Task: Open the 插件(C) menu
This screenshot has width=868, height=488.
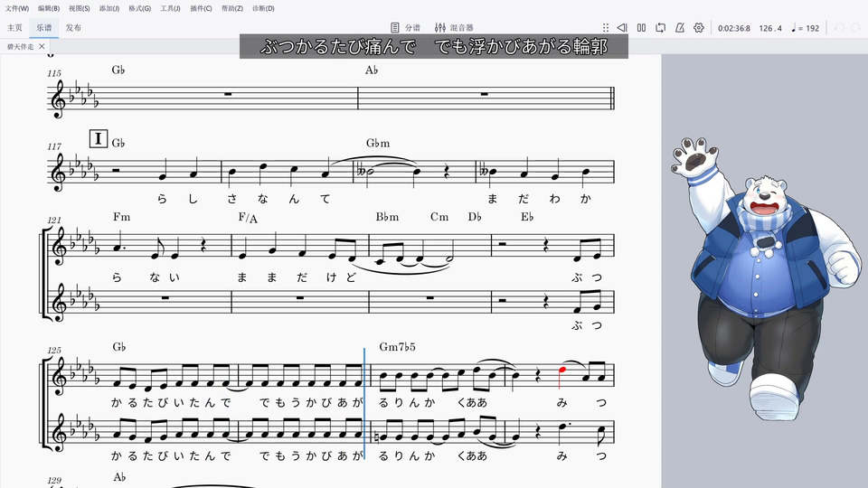Action: pos(201,8)
